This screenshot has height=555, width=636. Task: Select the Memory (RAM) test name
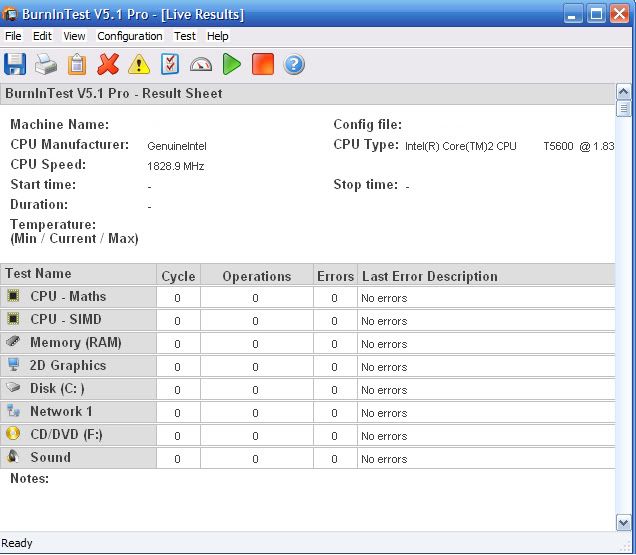[76, 342]
